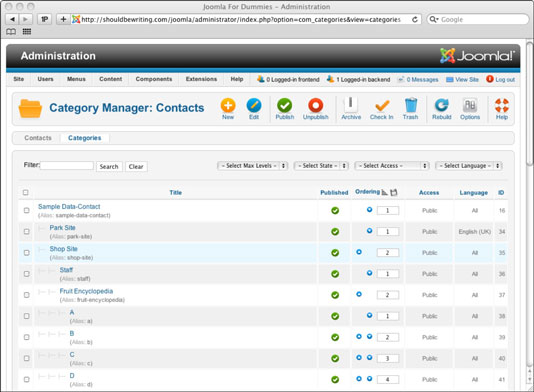Check the Sample Data-Contact row checkbox
Image resolution: width=534 pixels, height=392 pixels.
pyautogui.click(x=27, y=210)
